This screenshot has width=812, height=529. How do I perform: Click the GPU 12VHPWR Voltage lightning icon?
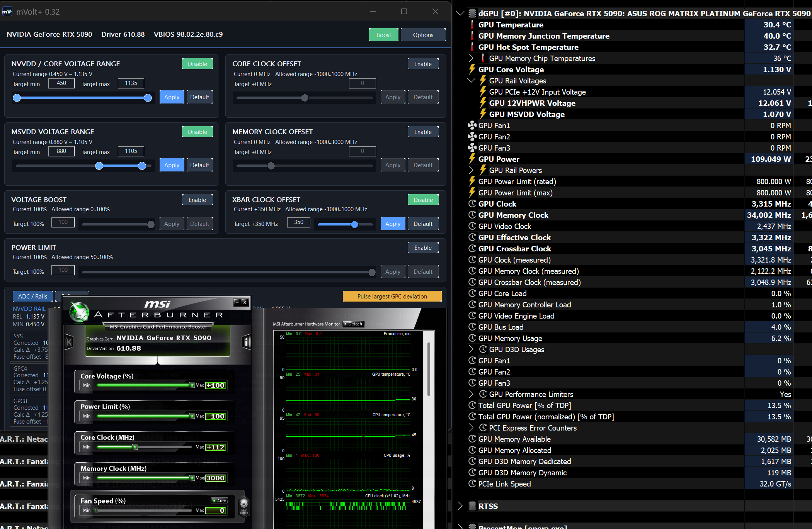483,103
